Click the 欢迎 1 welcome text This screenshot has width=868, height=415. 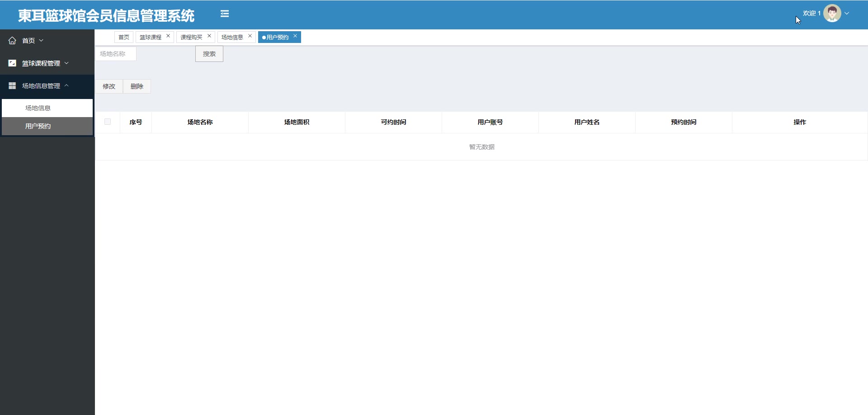coord(811,13)
